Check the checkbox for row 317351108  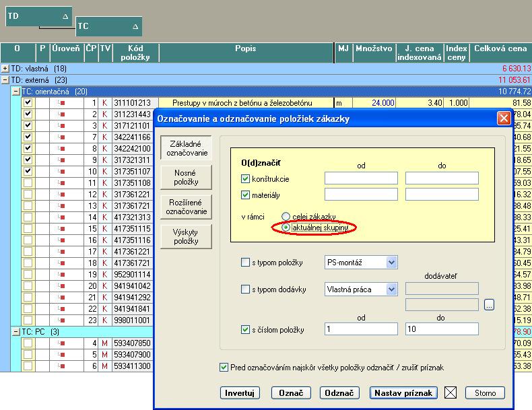tap(28, 183)
